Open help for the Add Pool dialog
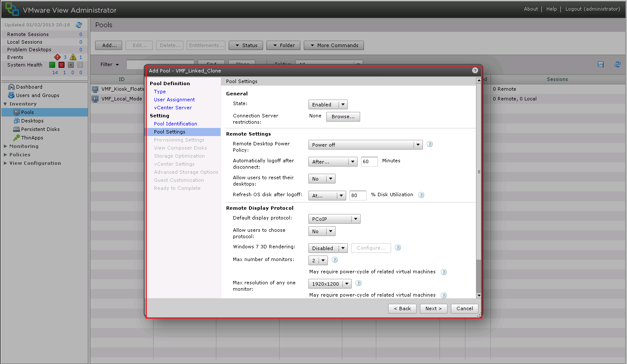Viewport: 627px width, 364px height. [475, 70]
